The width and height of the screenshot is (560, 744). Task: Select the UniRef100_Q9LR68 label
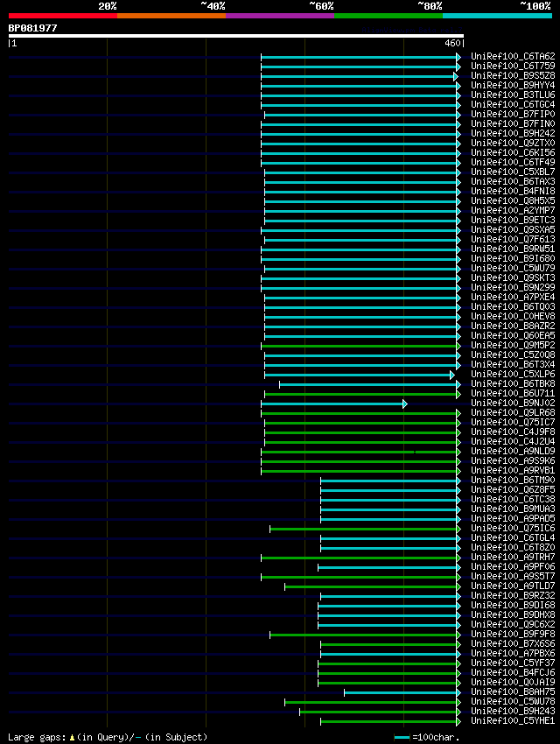coord(513,413)
